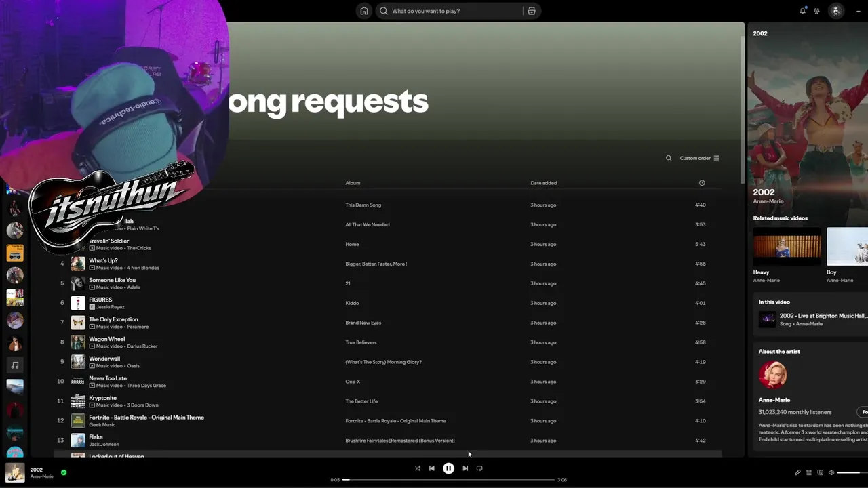
Task: Seek using the song progress bar
Action: tap(448, 480)
